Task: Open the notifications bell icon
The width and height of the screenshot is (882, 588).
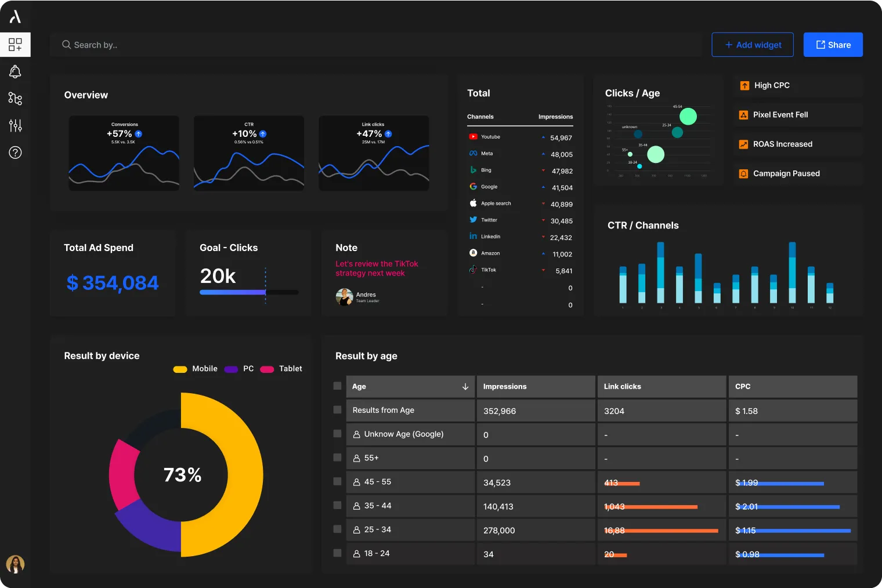Action: pos(15,71)
